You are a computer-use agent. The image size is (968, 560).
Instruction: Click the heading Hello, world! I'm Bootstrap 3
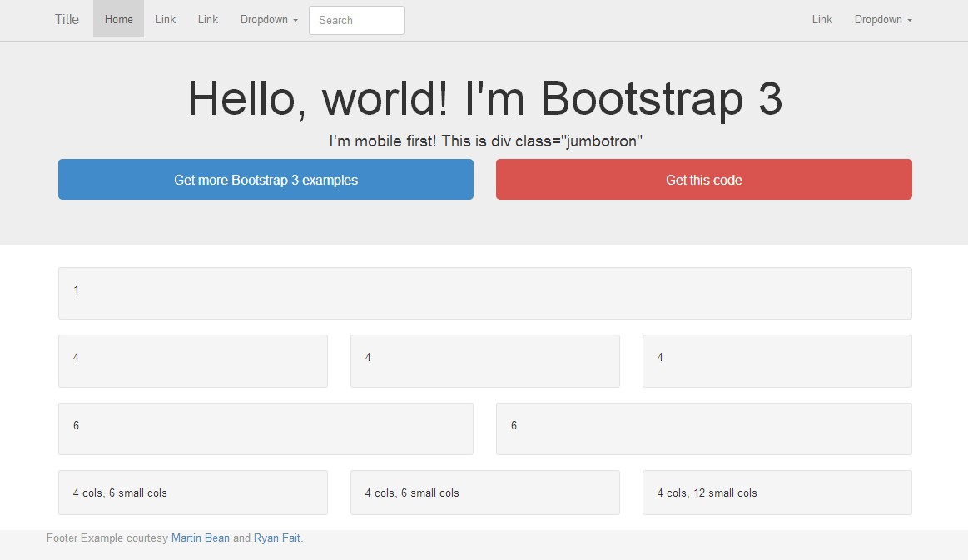[x=484, y=99]
